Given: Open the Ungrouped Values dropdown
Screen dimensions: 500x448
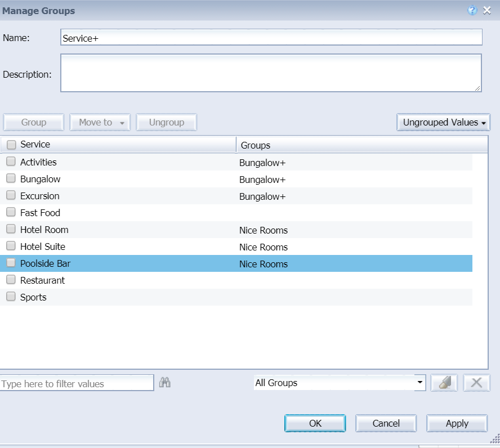Looking at the screenshot, I should tap(443, 122).
